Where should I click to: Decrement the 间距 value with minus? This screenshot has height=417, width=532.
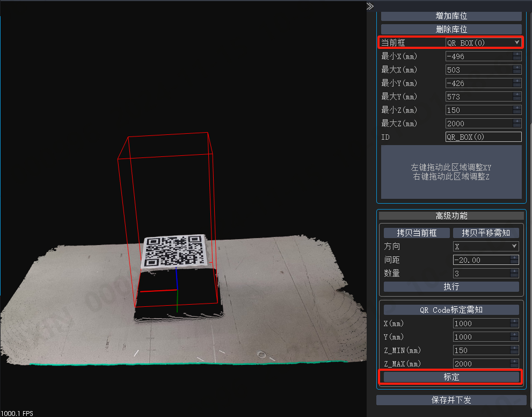pyautogui.click(x=514, y=262)
